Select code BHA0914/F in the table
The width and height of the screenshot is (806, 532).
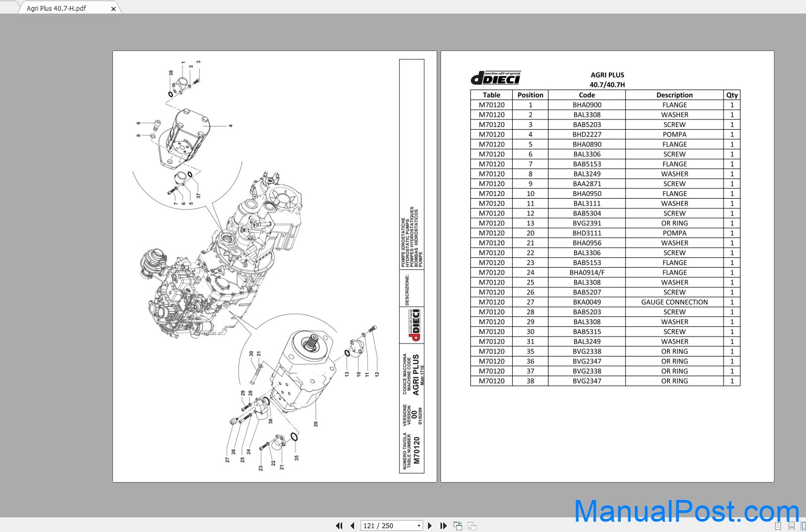587,273
